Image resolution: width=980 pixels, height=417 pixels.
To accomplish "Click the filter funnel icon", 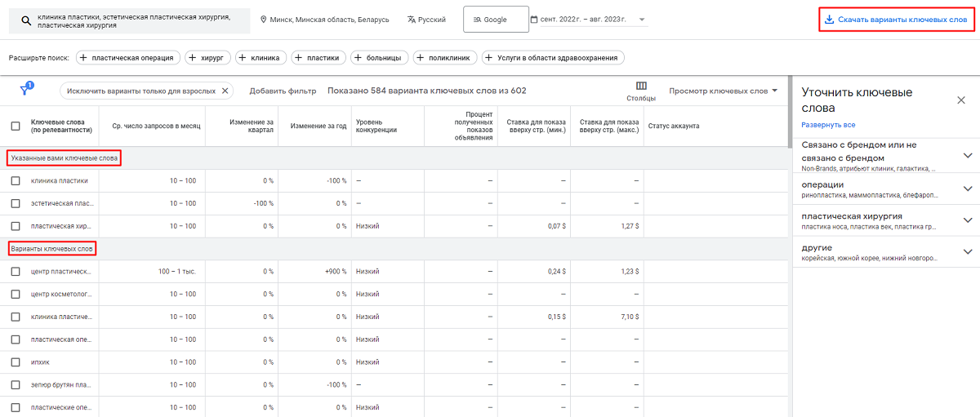I will point(25,91).
